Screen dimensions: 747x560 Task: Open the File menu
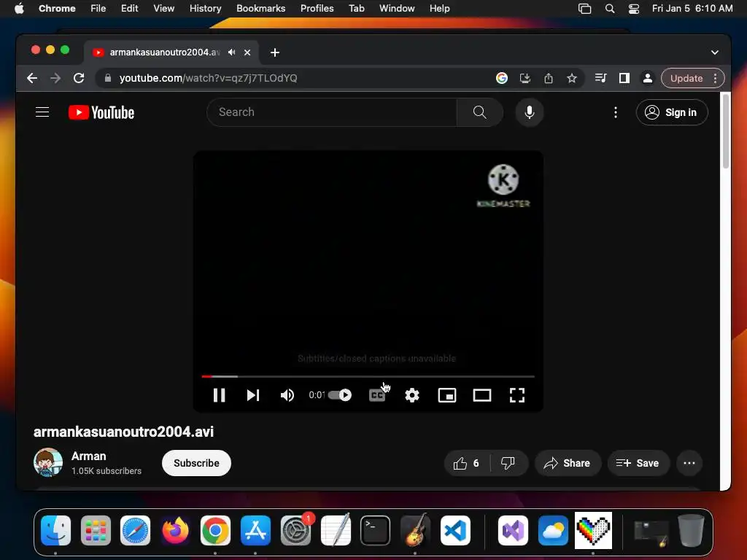click(98, 8)
